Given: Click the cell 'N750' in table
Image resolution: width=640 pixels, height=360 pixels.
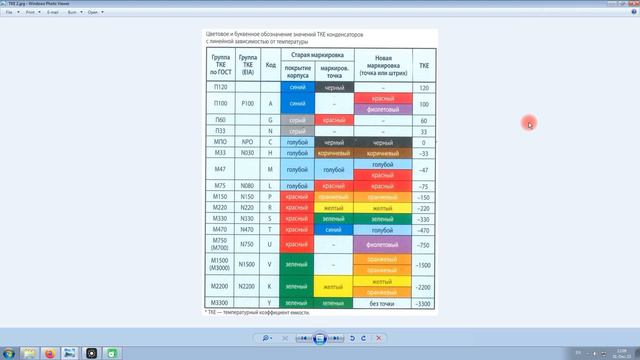Looking at the screenshot, I should [x=247, y=244].
